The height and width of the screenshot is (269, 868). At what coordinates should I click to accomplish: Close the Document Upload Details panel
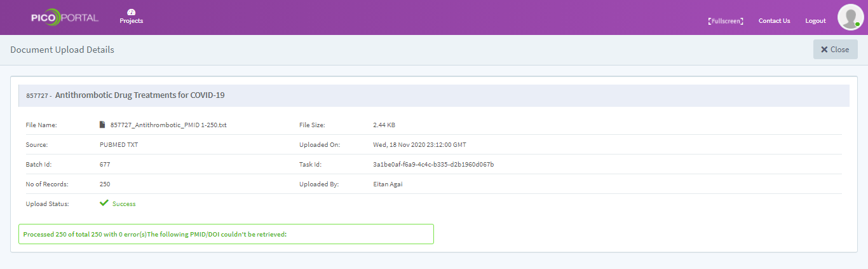[835, 50]
